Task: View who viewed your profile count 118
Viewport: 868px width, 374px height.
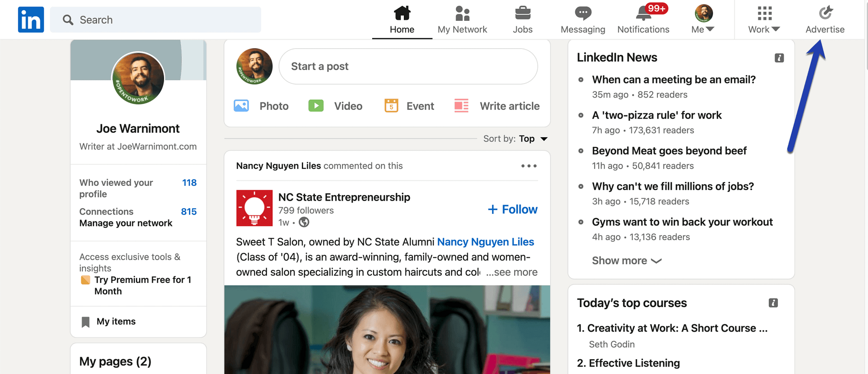Action: point(189,183)
